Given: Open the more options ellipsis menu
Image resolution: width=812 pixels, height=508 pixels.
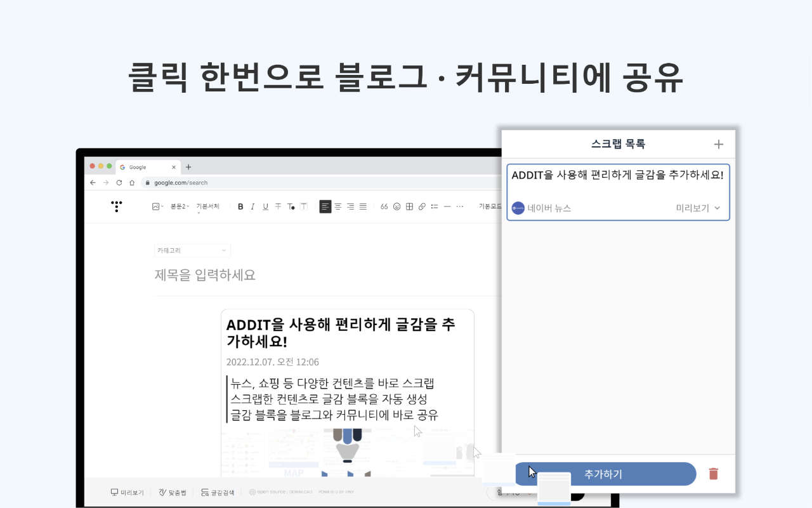Looking at the screenshot, I should click(x=460, y=206).
